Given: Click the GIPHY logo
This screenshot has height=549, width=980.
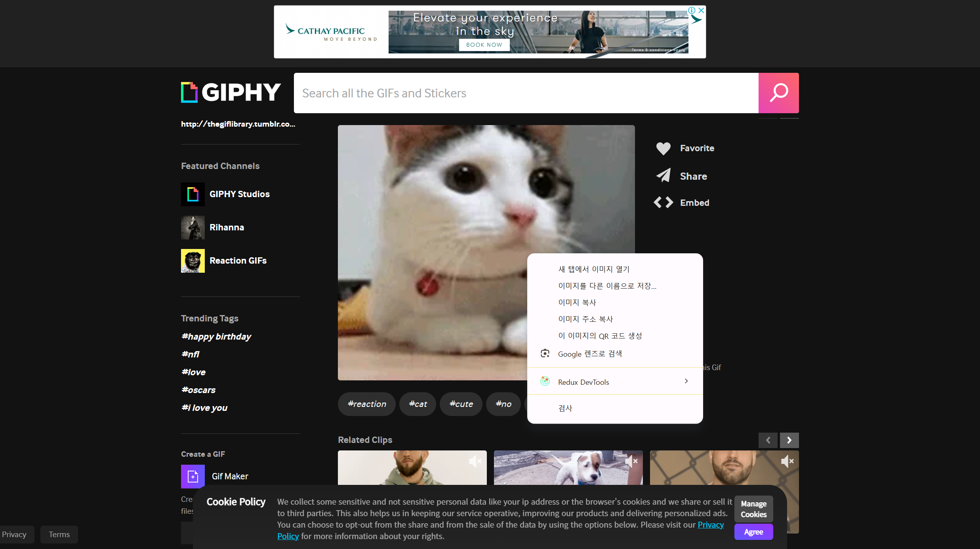Looking at the screenshot, I should tap(231, 92).
